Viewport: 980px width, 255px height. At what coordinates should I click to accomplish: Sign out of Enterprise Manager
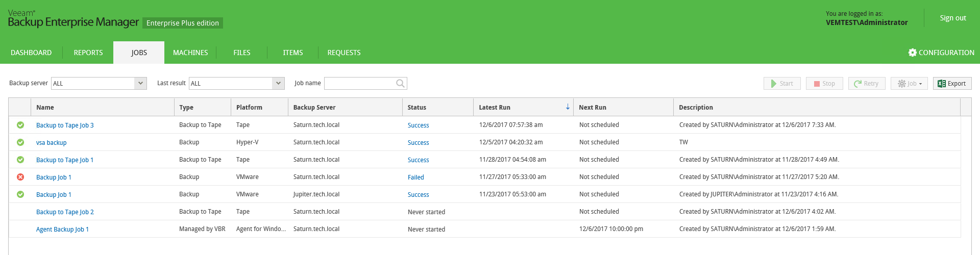(953, 18)
